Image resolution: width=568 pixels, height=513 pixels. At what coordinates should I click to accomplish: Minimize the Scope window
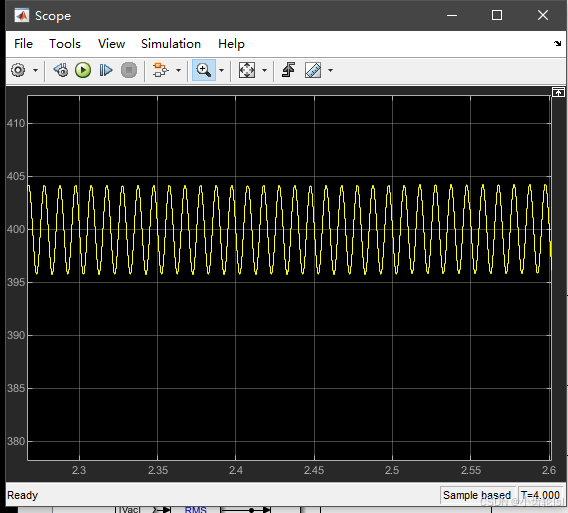click(452, 15)
